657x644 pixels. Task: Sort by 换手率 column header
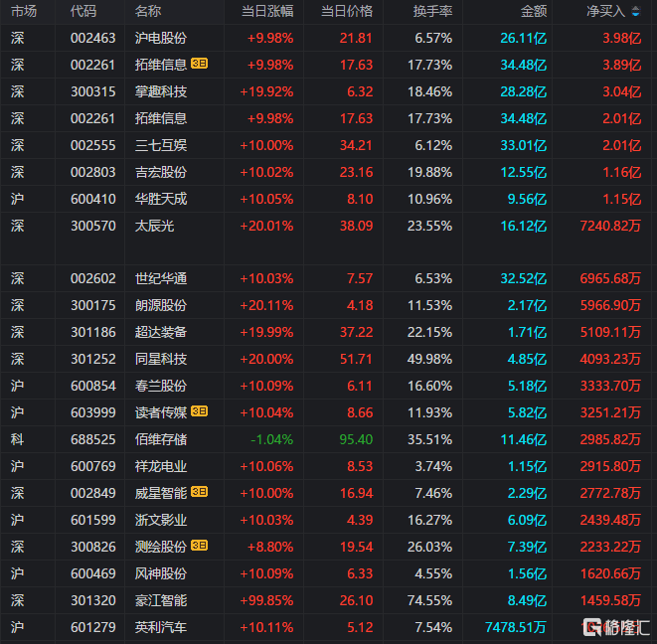tap(432, 11)
